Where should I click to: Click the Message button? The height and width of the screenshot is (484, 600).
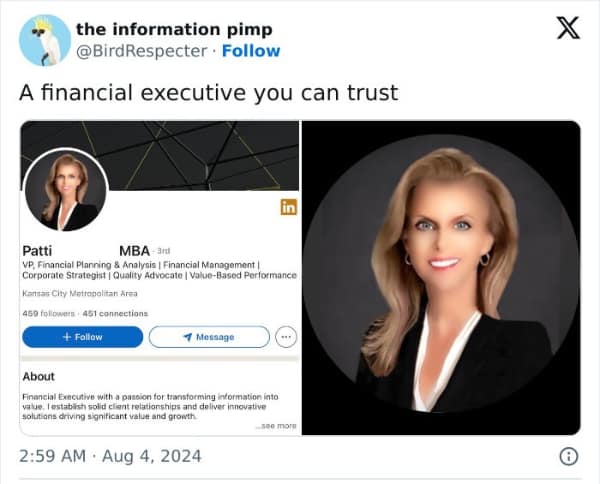point(209,337)
